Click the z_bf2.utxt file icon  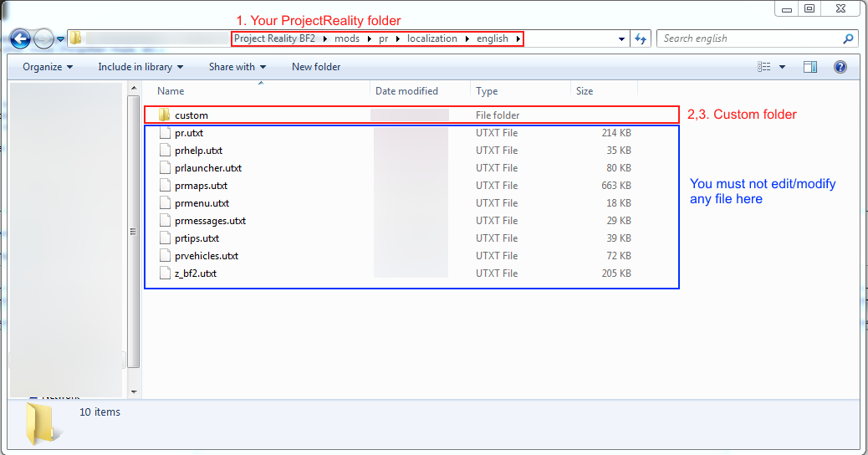coord(165,273)
